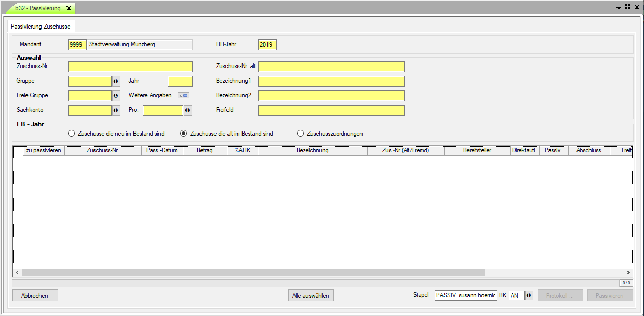Click the horizontal scrollbar right arrow
The image size is (644, 316).
pyautogui.click(x=628, y=273)
